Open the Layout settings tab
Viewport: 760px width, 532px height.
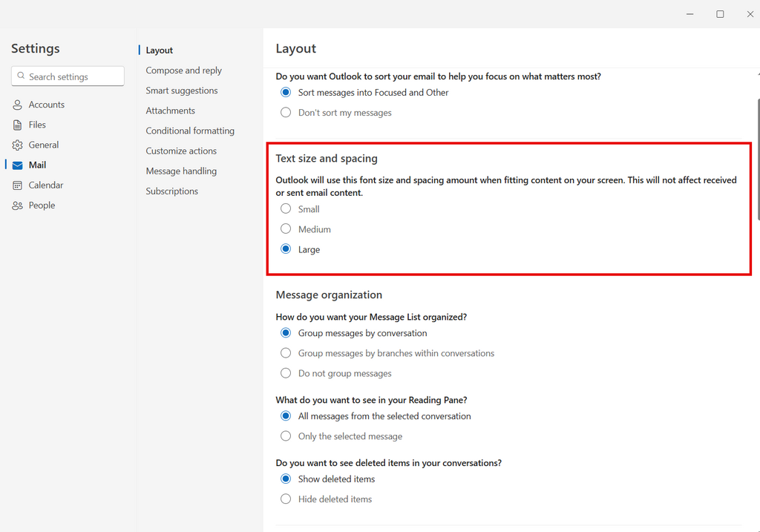pyautogui.click(x=159, y=50)
